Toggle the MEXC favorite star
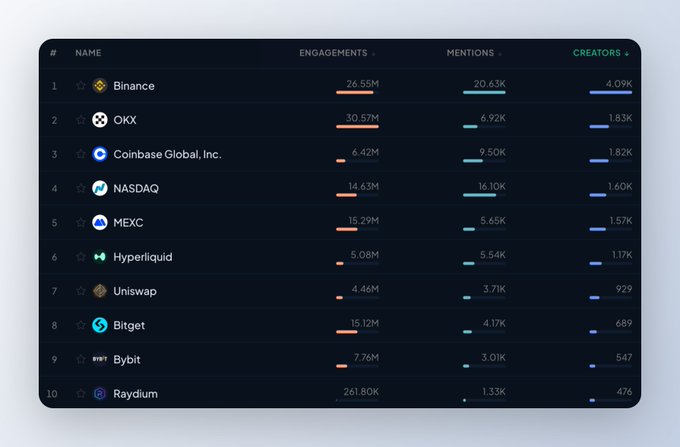The image size is (680, 447). point(81,222)
